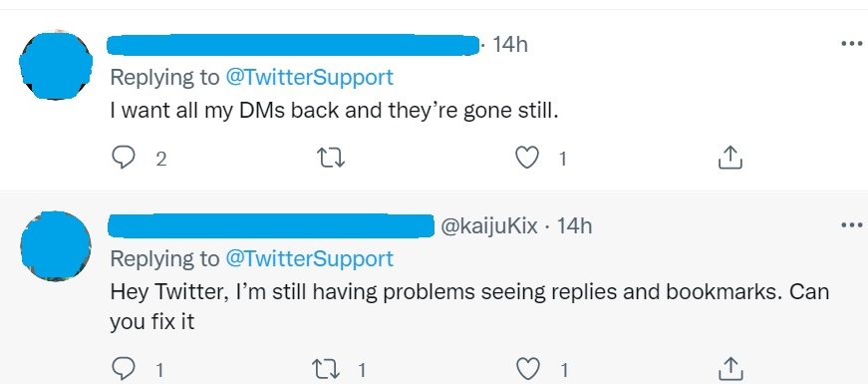Viewport: 868px width, 384px height.
Task: Open the 14h timestamp beside @kaijuKix
Action: pos(574,225)
